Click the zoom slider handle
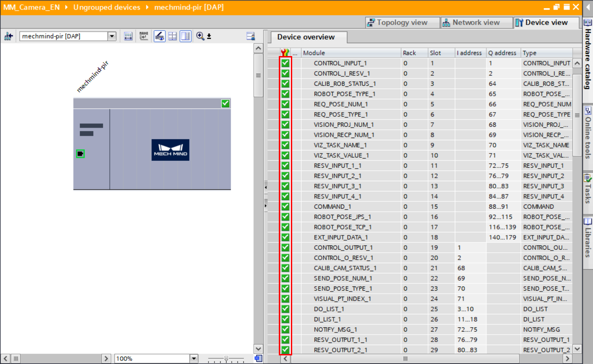593x364 pixels. tap(226, 358)
